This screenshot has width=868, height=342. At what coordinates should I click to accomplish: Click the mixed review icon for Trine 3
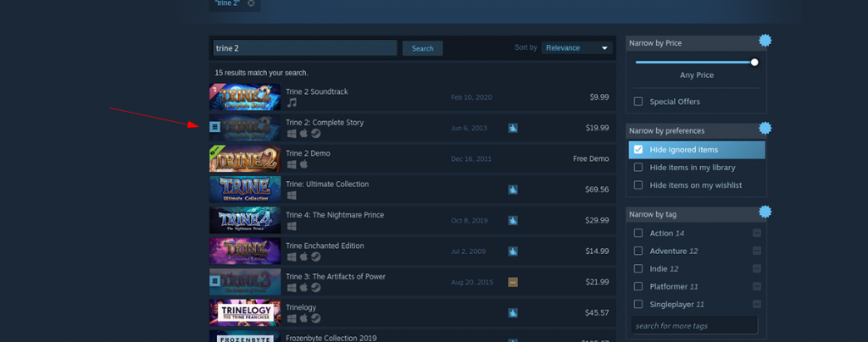513,283
